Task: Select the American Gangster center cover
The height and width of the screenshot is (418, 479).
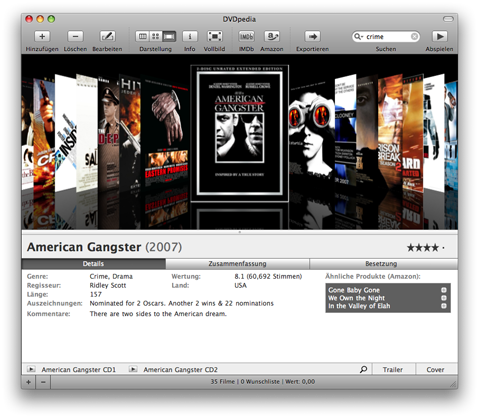Action: pyautogui.click(x=239, y=133)
